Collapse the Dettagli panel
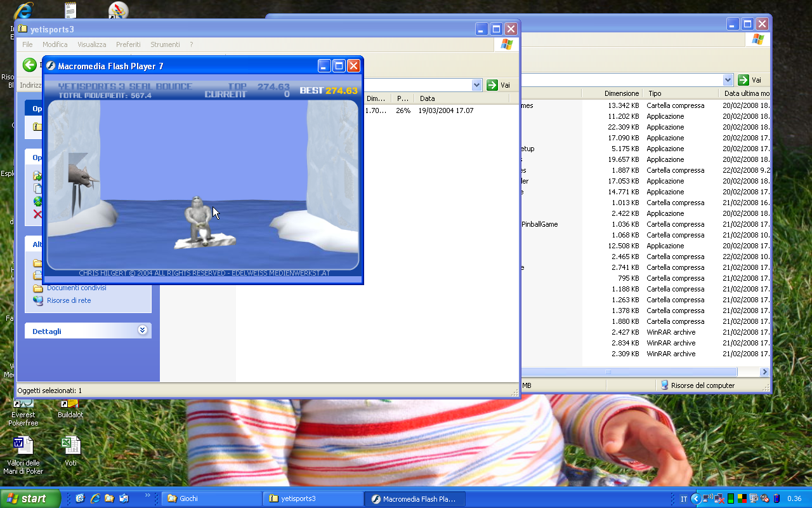812x508 pixels. [142, 330]
